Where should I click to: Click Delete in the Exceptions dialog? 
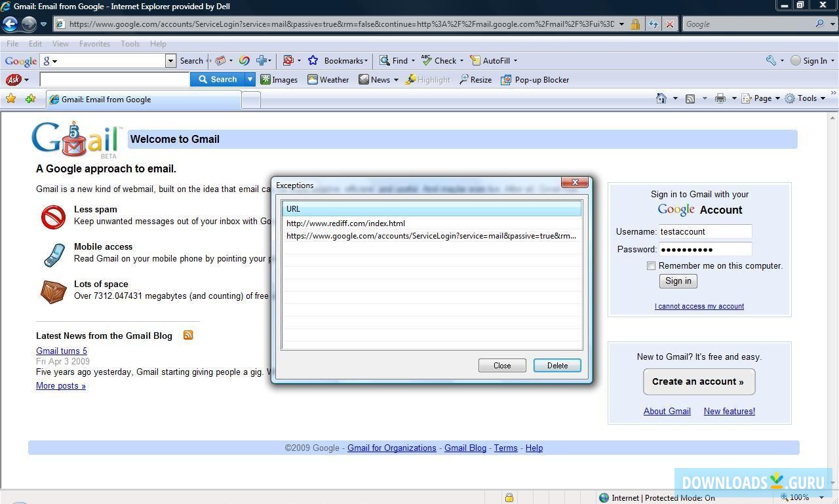(x=557, y=365)
